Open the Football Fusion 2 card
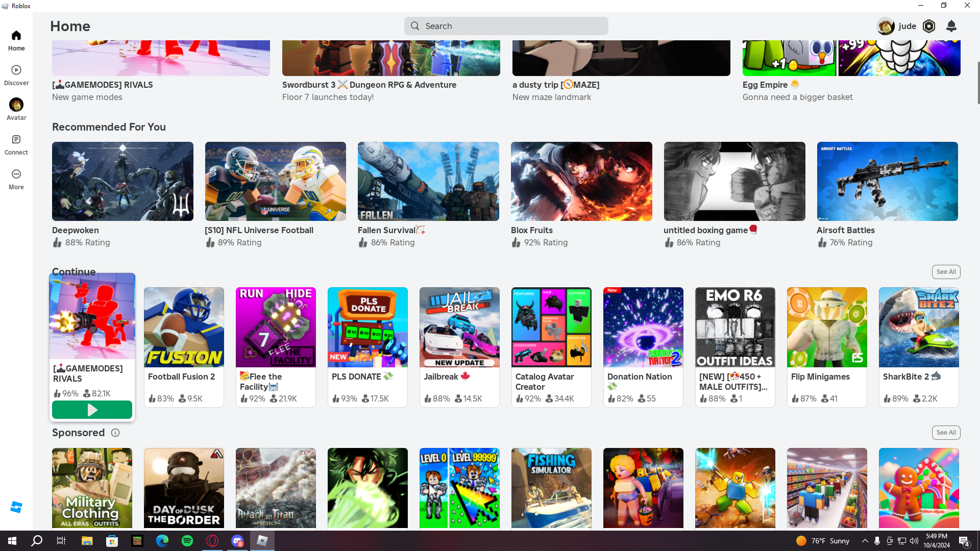This screenshot has width=980, height=551. pyautogui.click(x=184, y=347)
